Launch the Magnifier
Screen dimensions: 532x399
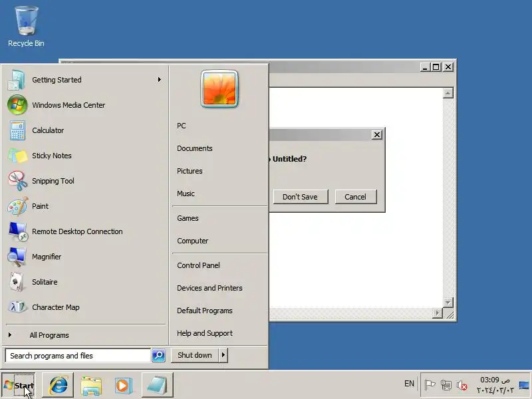[x=85, y=257]
